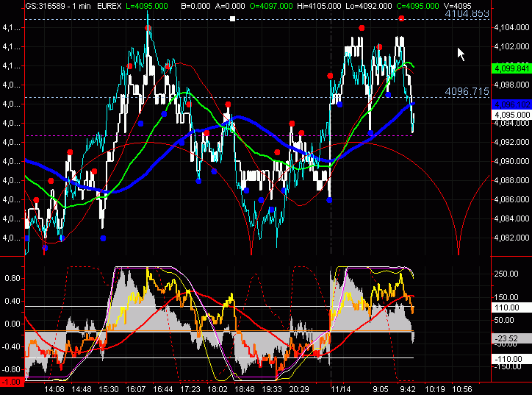Click the V=4095 volume value

point(457,6)
